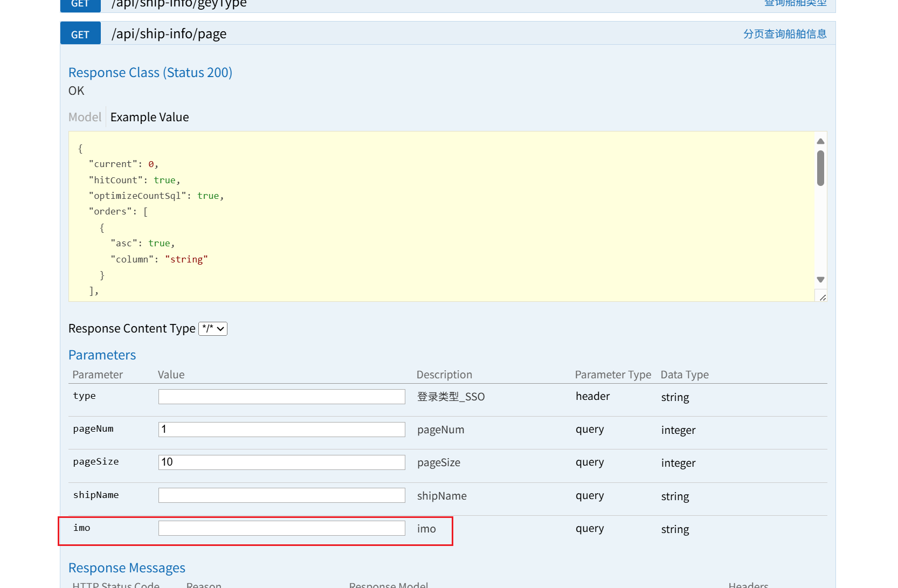Switch to the Model tab
This screenshot has width=898, height=588.
click(85, 117)
